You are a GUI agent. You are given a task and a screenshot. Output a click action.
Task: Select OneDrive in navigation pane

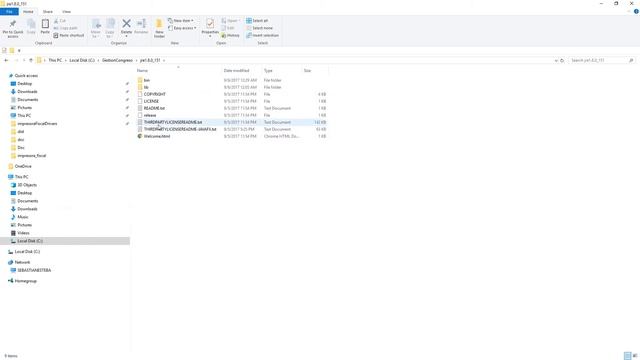point(23,167)
